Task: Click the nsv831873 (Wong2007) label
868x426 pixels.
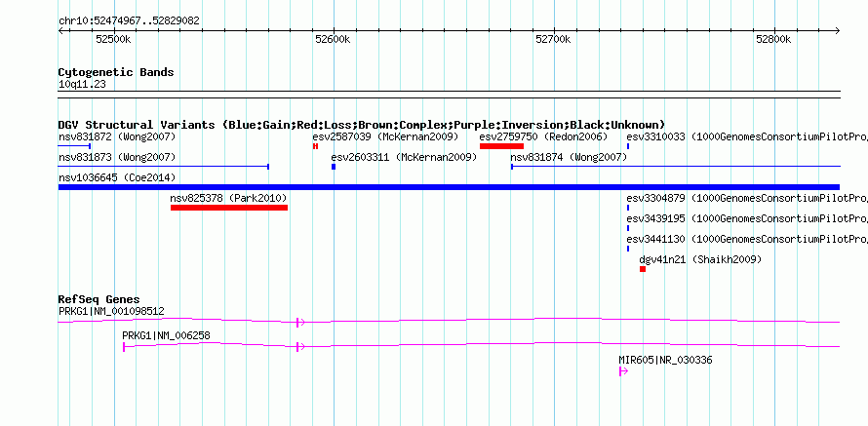Action: [x=117, y=157]
